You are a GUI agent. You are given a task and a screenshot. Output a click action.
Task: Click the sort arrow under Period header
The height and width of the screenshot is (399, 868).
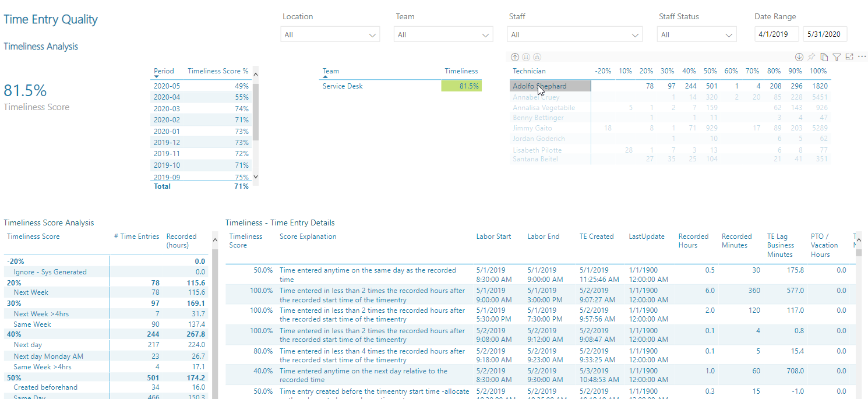pos(157,76)
